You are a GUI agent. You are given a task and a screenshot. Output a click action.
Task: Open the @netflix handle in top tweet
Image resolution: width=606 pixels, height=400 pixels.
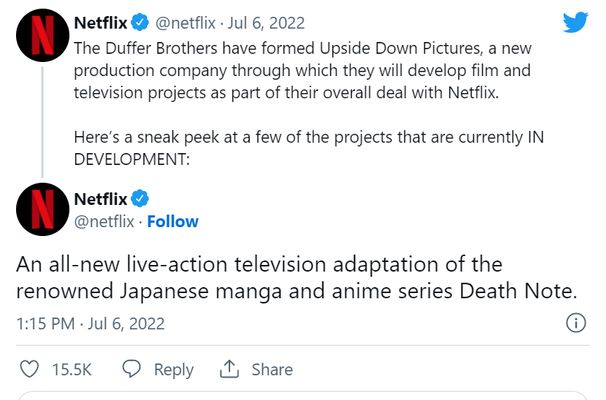[x=185, y=23]
